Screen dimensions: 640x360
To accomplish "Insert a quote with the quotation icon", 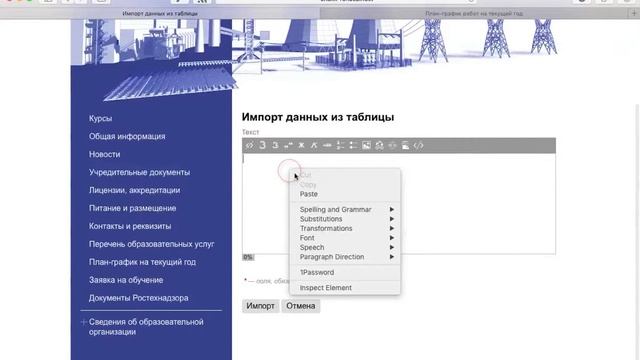I will tap(288, 145).
